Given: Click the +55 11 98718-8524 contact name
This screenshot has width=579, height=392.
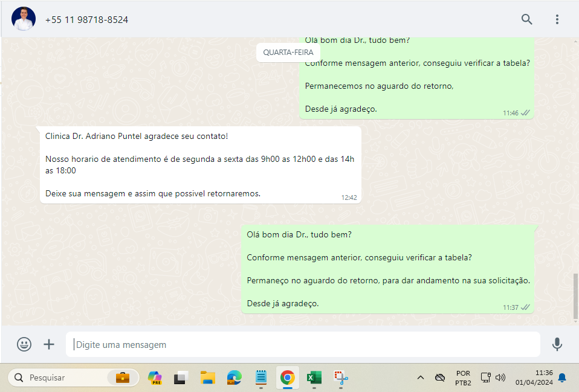Looking at the screenshot, I should 86,19.
